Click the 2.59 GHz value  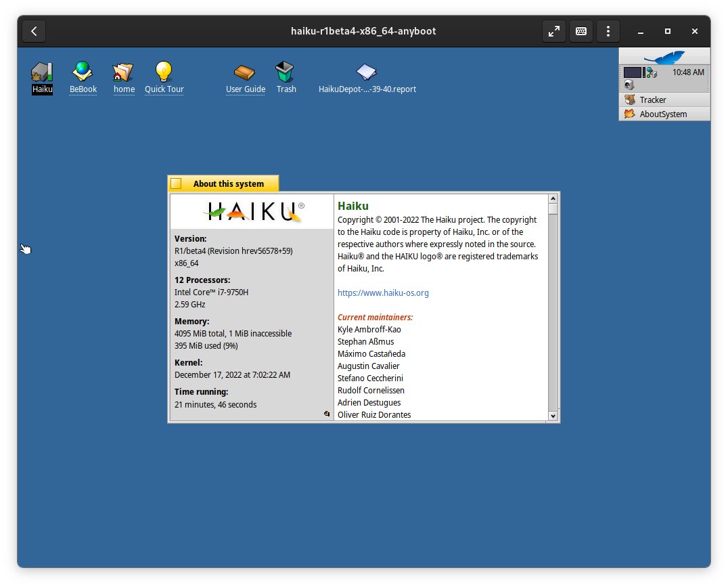[190, 305]
